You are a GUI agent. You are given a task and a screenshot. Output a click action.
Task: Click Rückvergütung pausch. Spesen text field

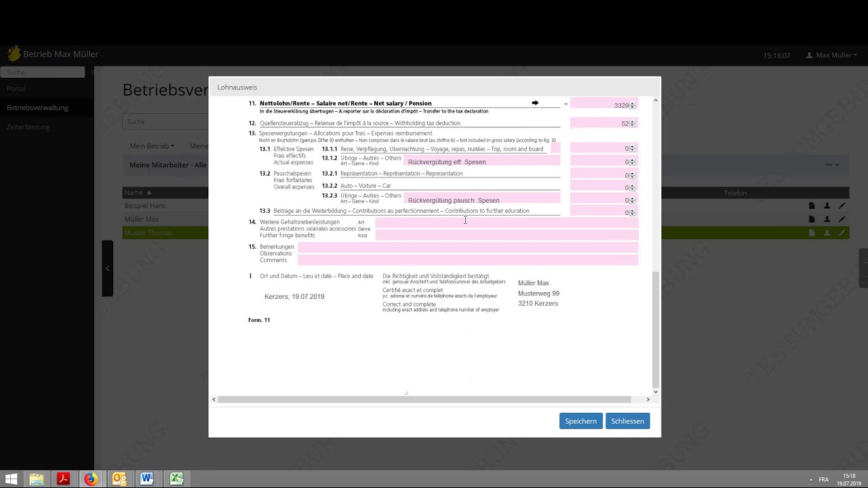[482, 199]
